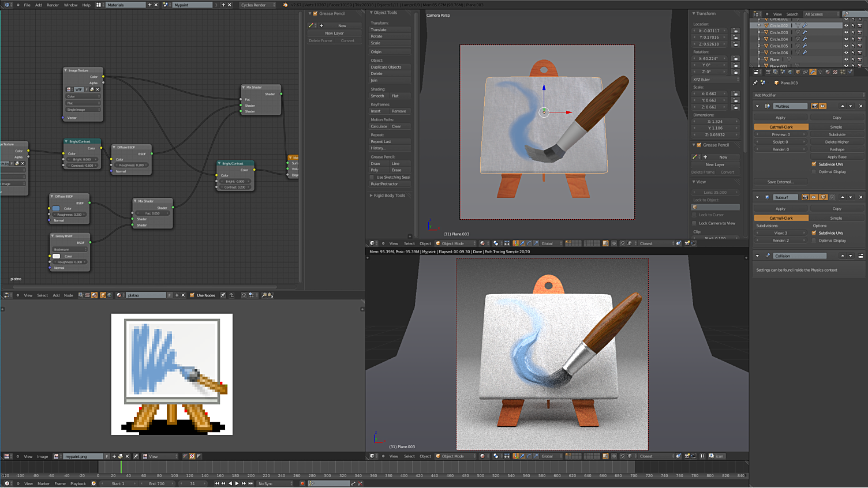The height and width of the screenshot is (488, 868).
Task: Open the Playback menu in timeline header
Action: click(x=78, y=483)
